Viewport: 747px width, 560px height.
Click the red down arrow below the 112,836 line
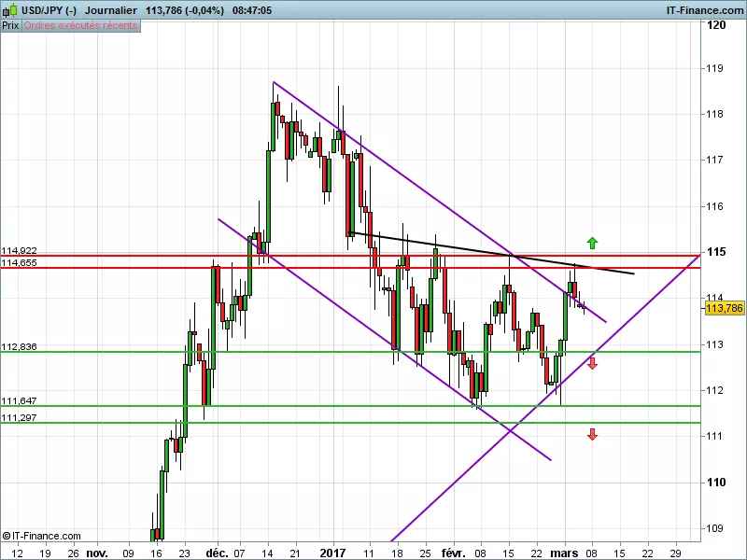coord(592,364)
